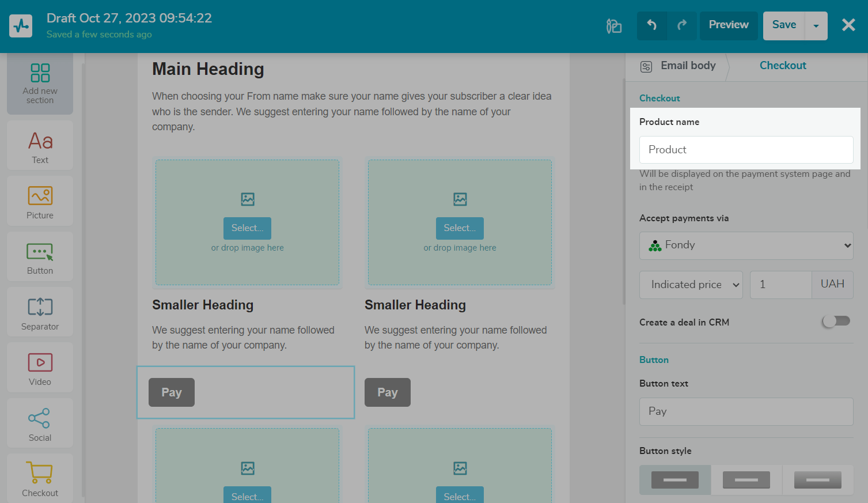Enable Create a deal in CRM toggle
Image resolution: width=868 pixels, height=503 pixels.
coord(836,322)
